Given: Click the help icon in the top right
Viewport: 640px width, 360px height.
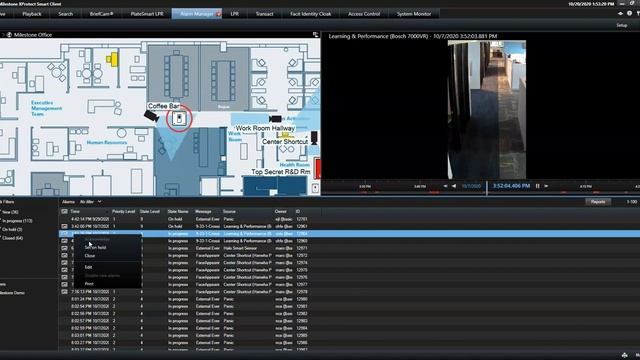Looking at the screenshot, I should coord(629,13).
